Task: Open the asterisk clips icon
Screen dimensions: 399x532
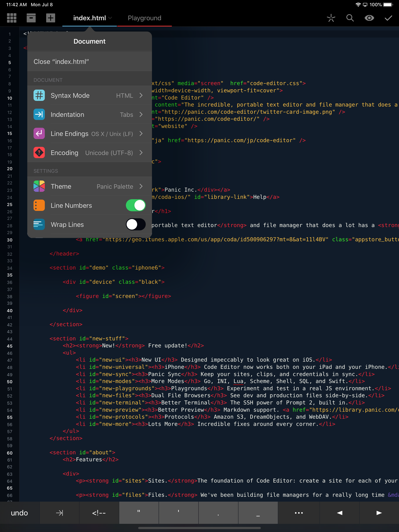Action: [331, 18]
